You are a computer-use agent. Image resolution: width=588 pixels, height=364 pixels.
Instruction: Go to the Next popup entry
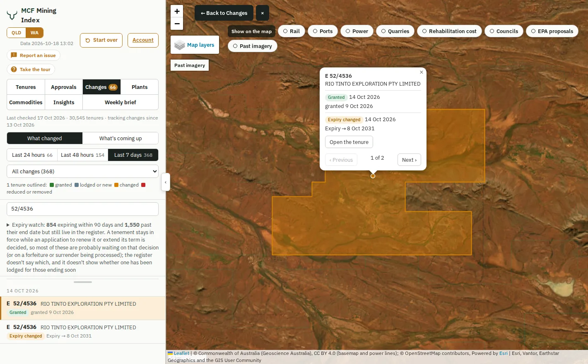coord(410,160)
